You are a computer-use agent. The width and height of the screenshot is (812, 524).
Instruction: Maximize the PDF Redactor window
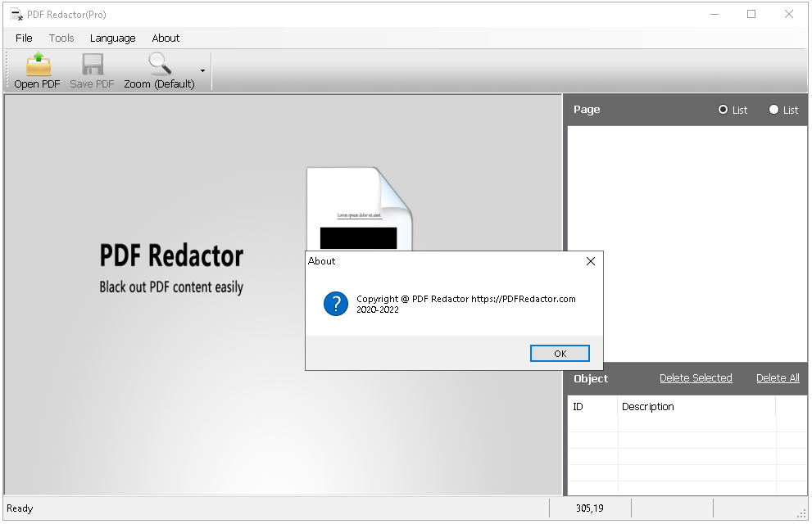(751, 15)
